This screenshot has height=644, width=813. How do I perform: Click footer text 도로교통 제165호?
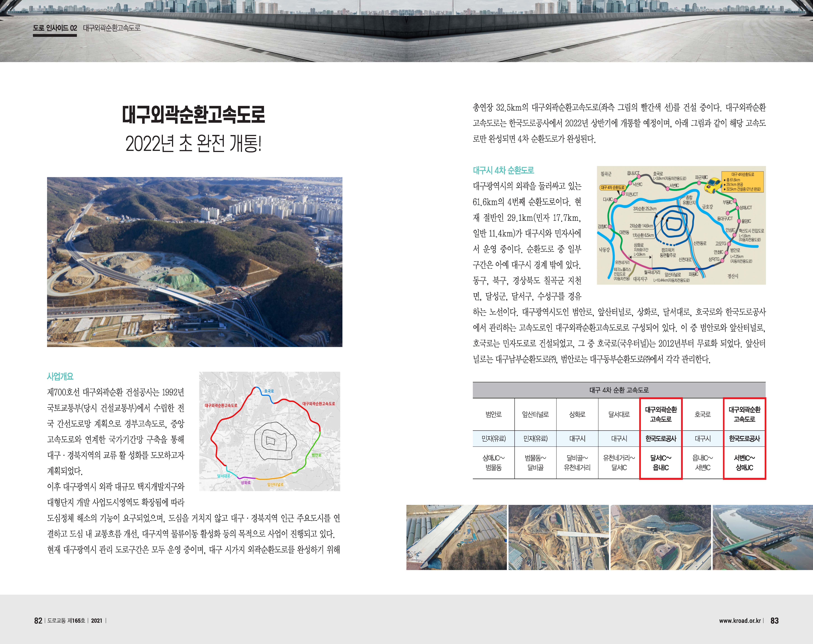pos(67,621)
